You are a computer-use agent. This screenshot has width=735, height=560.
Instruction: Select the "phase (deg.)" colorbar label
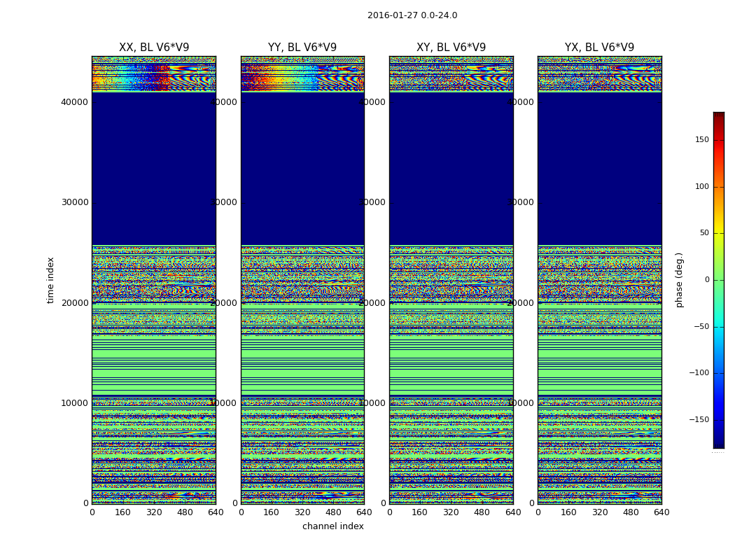point(679,280)
